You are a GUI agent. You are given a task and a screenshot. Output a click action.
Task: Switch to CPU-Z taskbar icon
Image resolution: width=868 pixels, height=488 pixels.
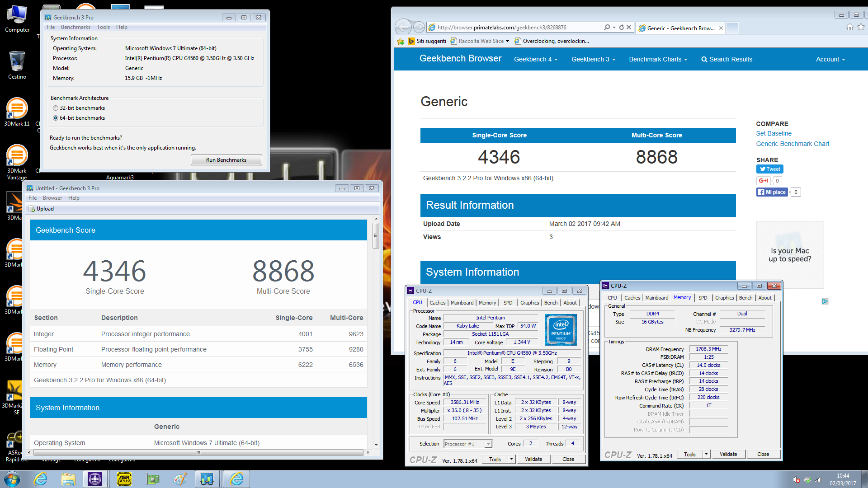pyautogui.click(x=95, y=479)
